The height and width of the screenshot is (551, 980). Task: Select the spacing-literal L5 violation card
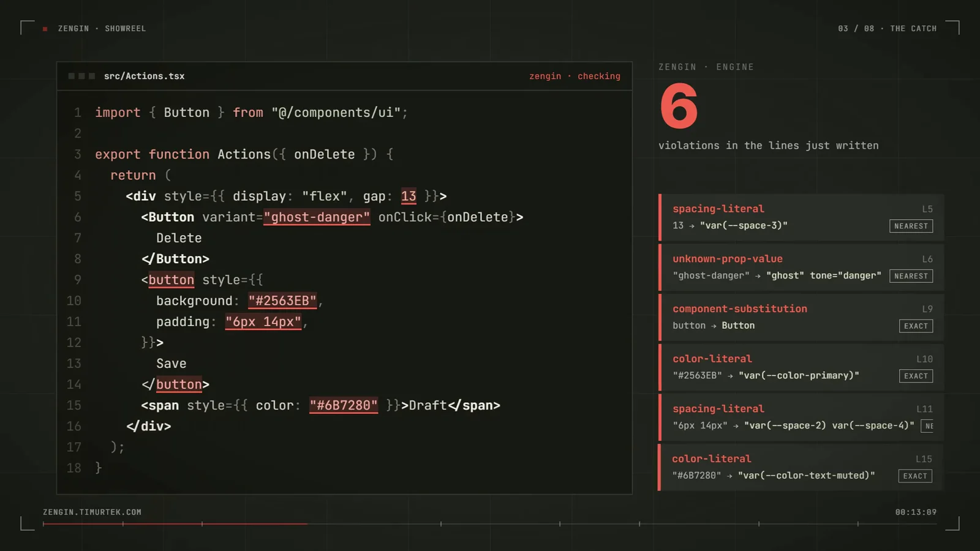point(801,217)
